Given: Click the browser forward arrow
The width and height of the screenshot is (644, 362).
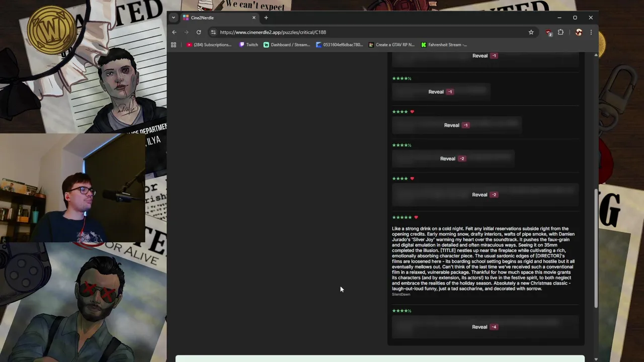Looking at the screenshot, I should 186,32.
